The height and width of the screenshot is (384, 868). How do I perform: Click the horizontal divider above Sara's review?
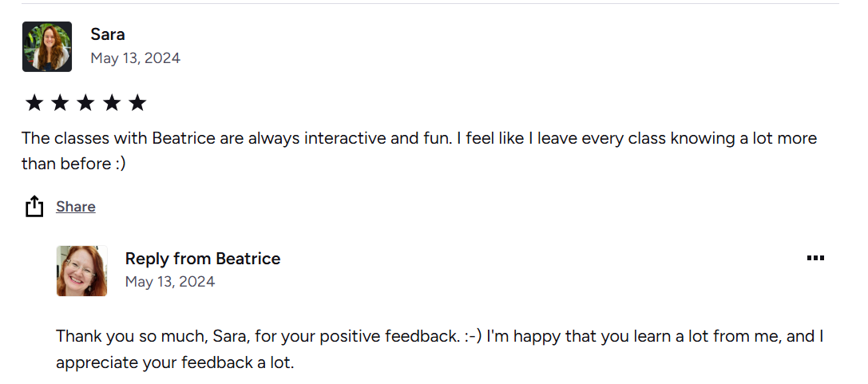coord(430,4)
